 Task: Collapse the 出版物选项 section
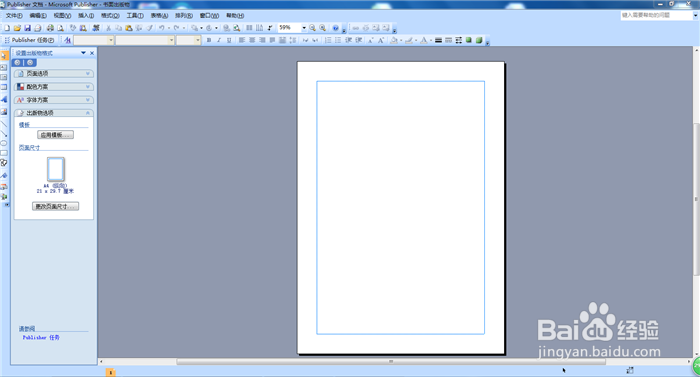pos(54,113)
